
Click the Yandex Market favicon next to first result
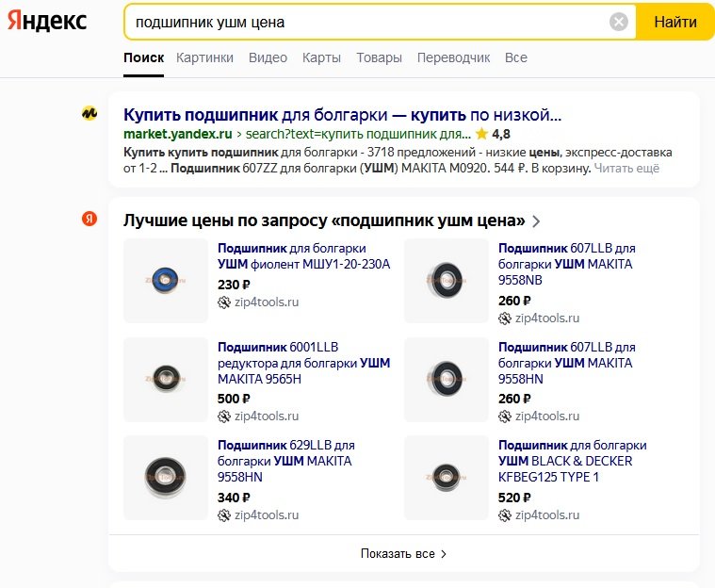[89, 113]
